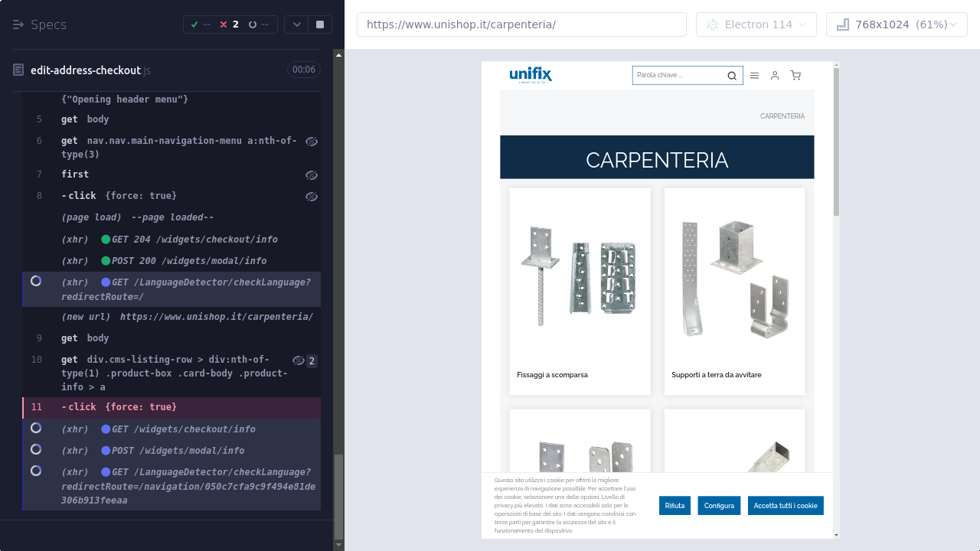Click the Specs list icon
The width and height of the screenshot is (980, 551).
(x=18, y=24)
